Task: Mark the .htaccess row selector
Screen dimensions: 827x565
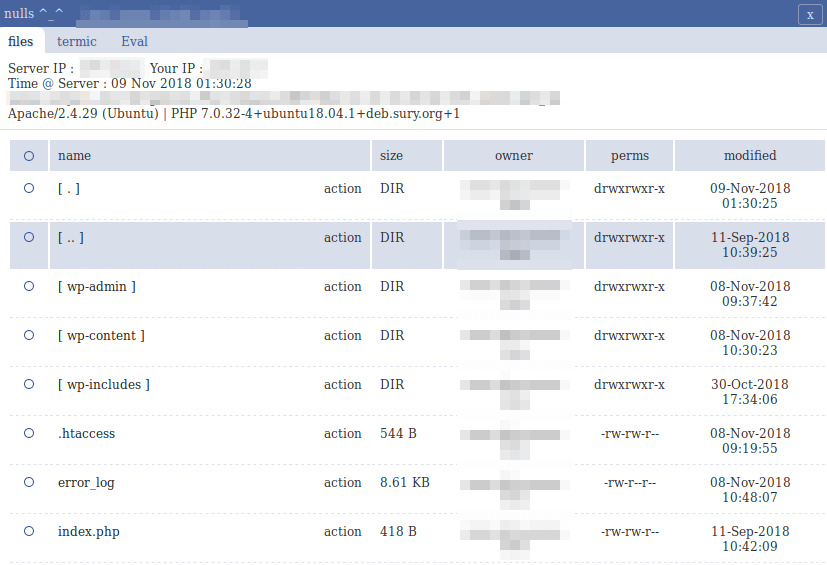Action: click(x=29, y=433)
